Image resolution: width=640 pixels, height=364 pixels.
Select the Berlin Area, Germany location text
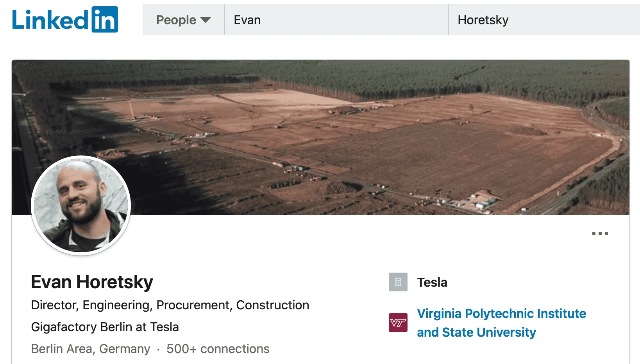[x=91, y=349]
